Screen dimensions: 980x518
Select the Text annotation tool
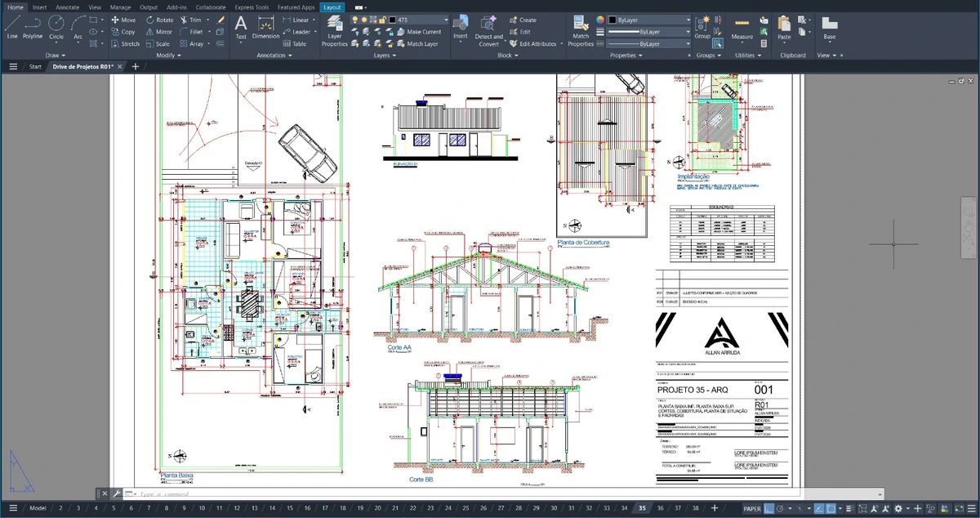click(x=241, y=27)
